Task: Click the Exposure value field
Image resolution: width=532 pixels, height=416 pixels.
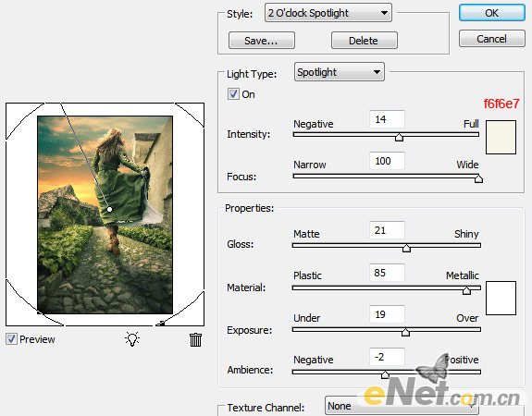Action: pos(387,314)
